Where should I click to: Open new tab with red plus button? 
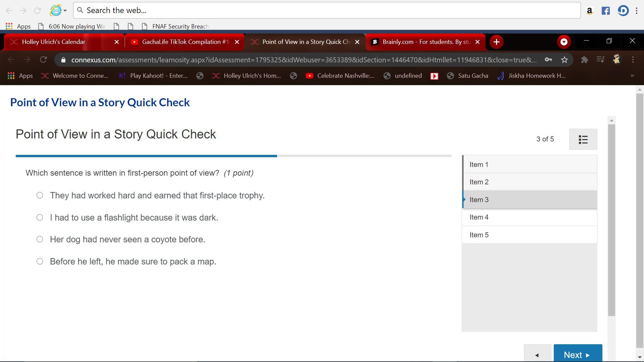[x=496, y=42]
